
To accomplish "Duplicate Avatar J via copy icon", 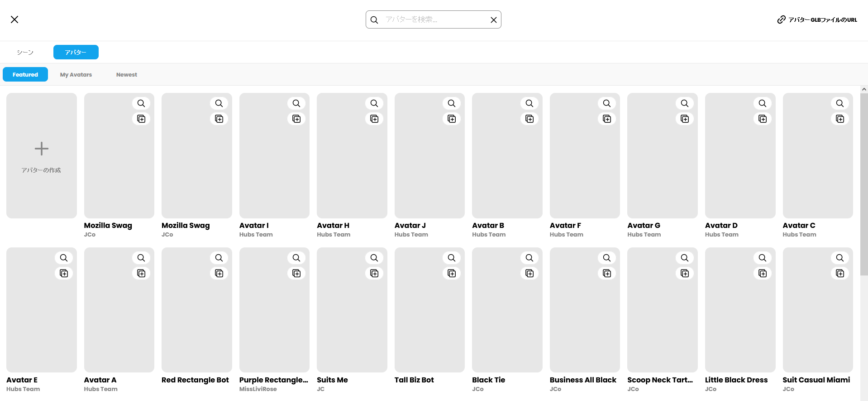I will point(452,119).
